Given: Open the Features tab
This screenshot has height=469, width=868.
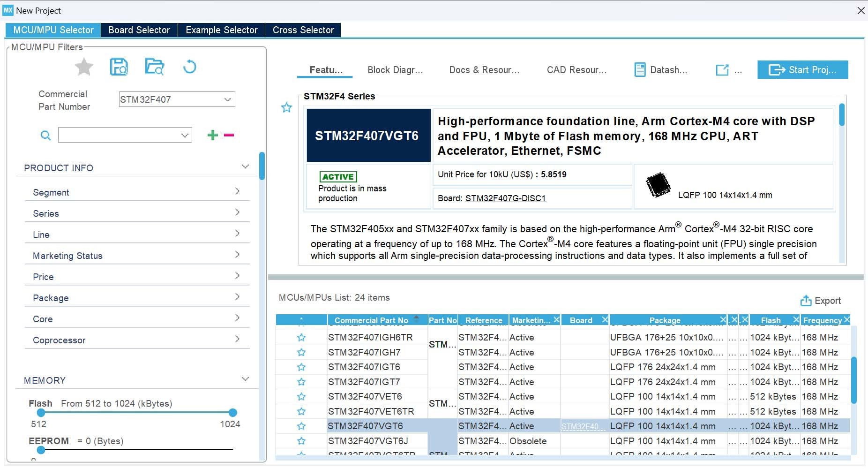Looking at the screenshot, I should click(x=326, y=70).
